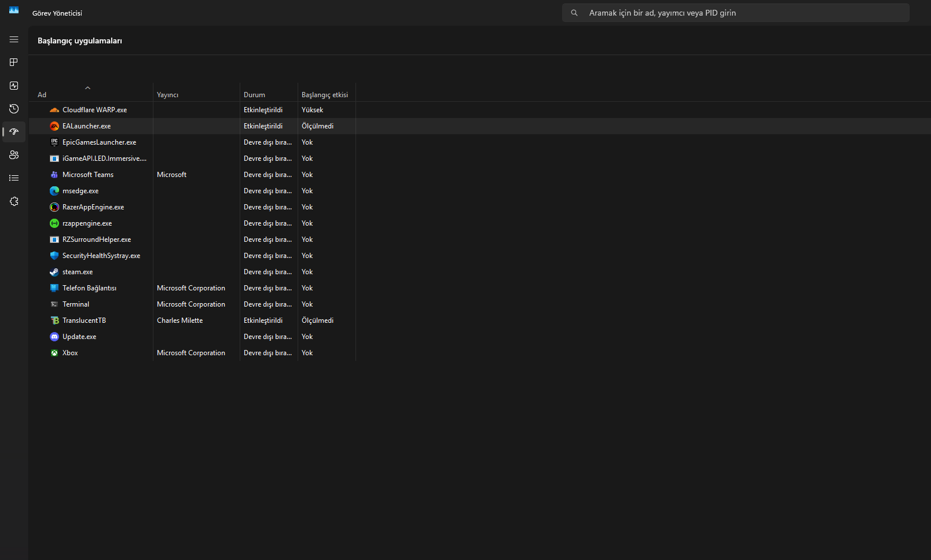Click the TranslucentTB icon
The width and height of the screenshot is (931, 560).
pos(54,320)
